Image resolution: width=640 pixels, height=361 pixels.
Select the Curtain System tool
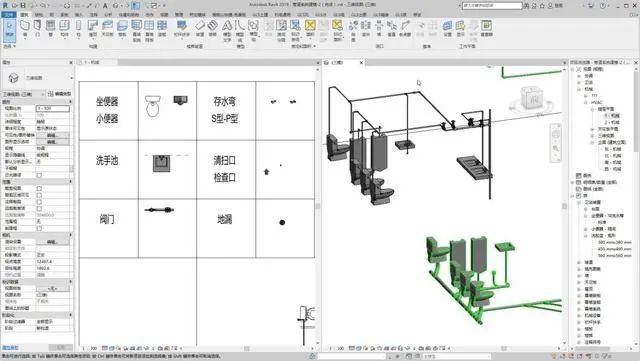136,30
